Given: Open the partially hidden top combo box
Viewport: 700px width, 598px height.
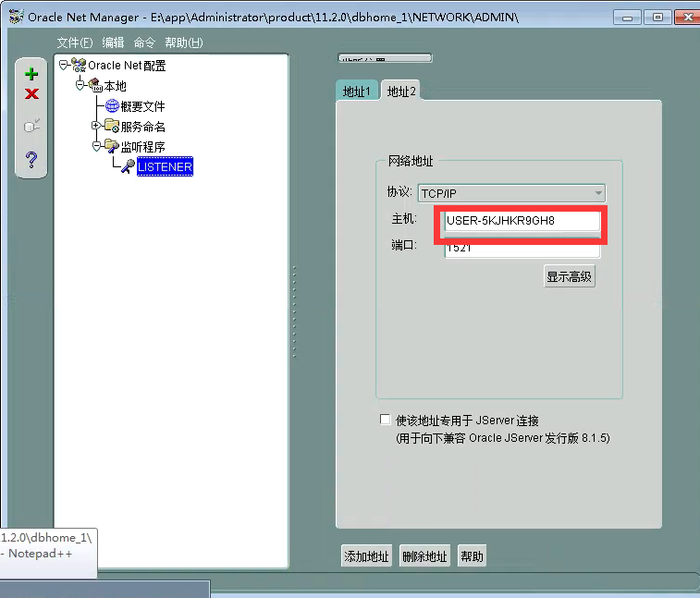Looking at the screenshot, I should tap(385, 58).
